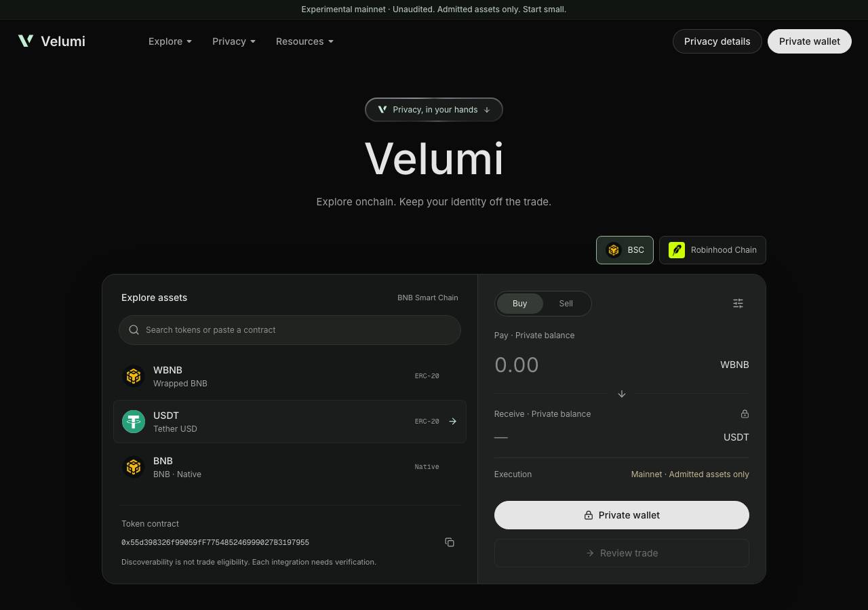868x610 pixels.
Task: Click the Velumi wordmark in header
Action: (x=63, y=41)
